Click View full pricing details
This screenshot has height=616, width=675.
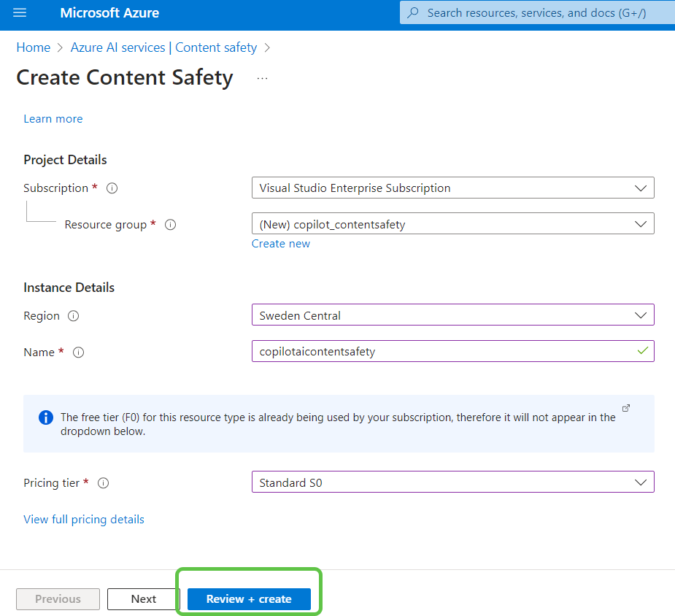click(x=83, y=519)
